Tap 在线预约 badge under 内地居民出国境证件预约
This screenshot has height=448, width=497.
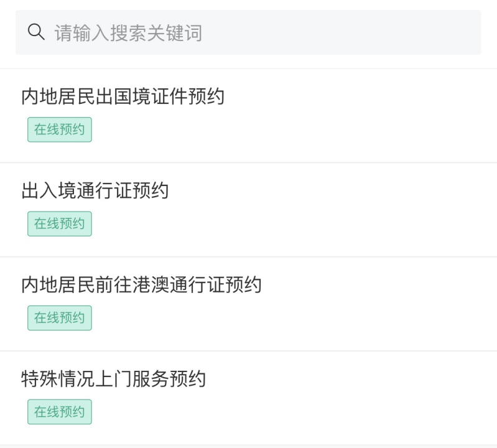click(x=60, y=129)
